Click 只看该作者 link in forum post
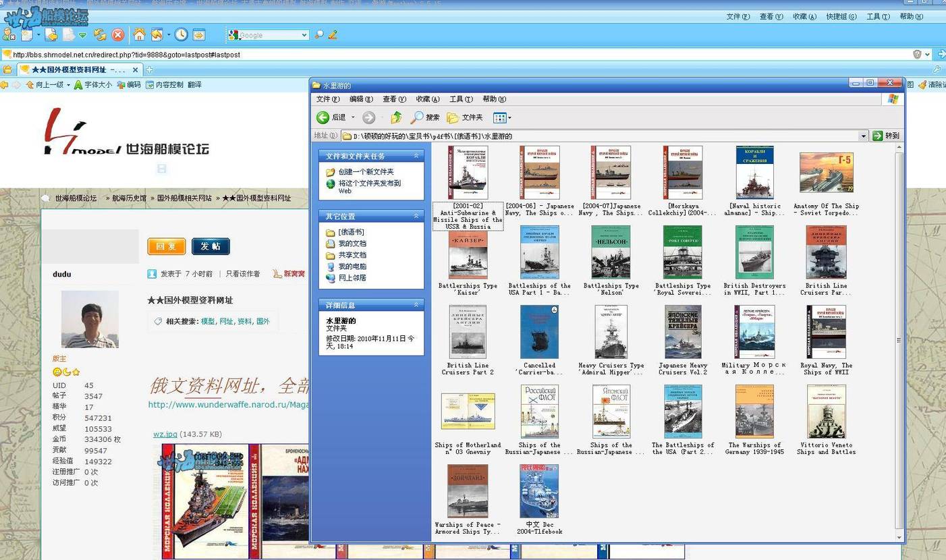 tap(242, 274)
